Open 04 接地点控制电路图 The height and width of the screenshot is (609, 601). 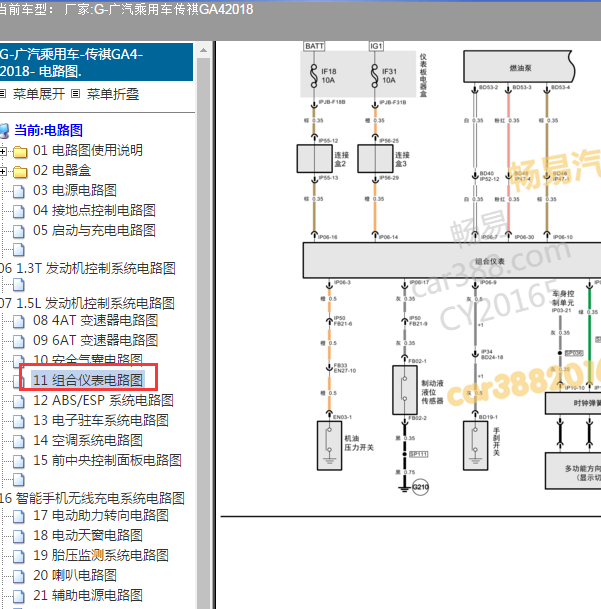click(94, 211)
